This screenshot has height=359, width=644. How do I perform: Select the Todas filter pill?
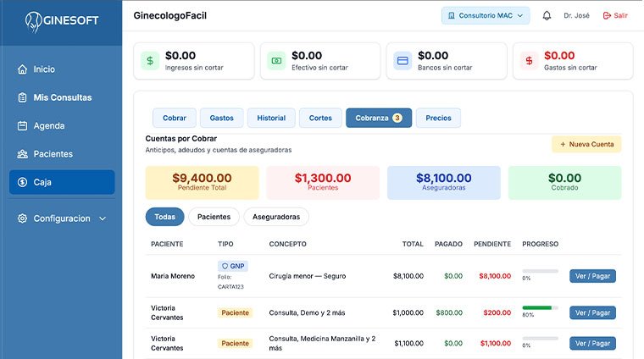(x=164, y=217)
